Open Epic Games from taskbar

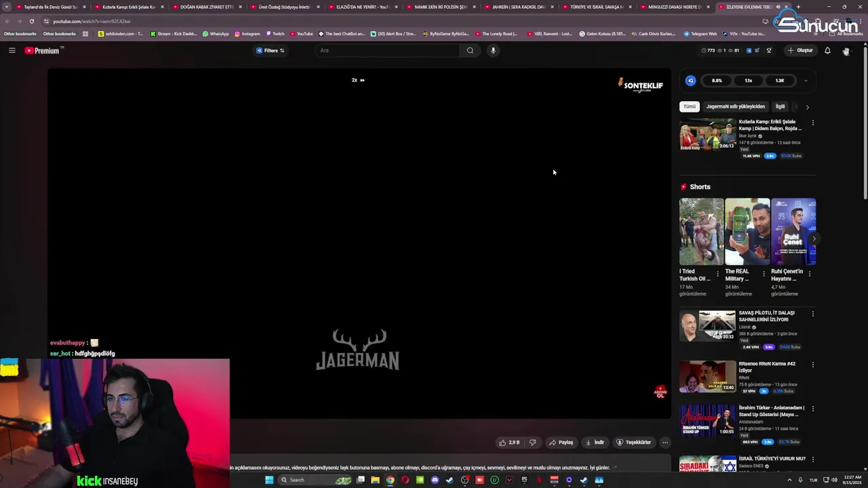point(524,480)
